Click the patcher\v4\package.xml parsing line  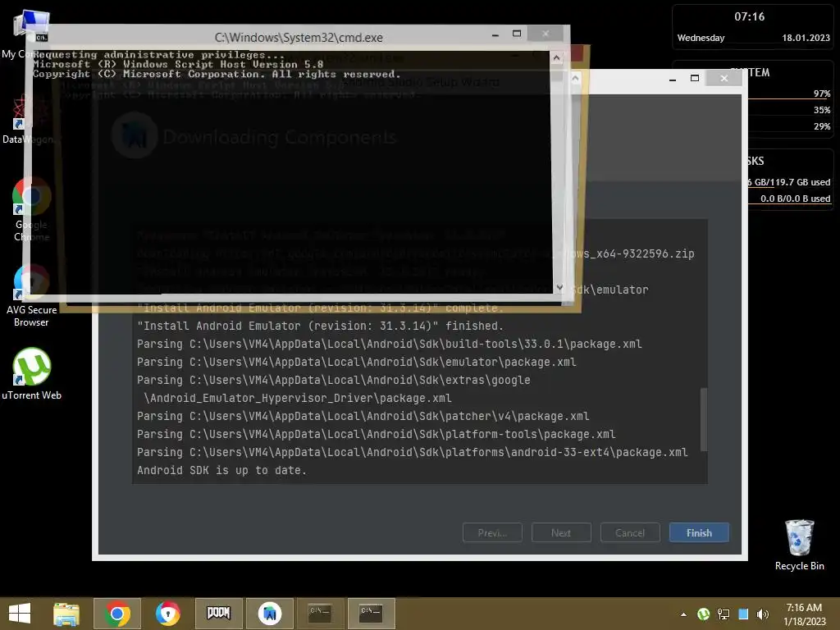(x=363, y=416)
